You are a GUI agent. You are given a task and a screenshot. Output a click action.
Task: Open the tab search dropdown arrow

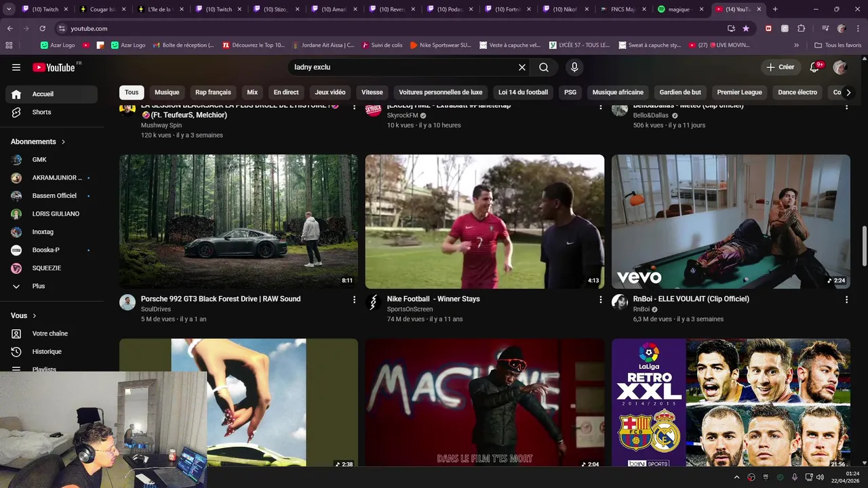[x=9, y=9]
